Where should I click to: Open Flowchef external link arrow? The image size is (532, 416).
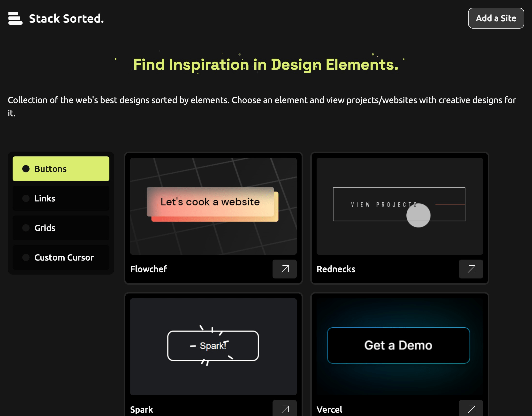[x=284, y=269]
